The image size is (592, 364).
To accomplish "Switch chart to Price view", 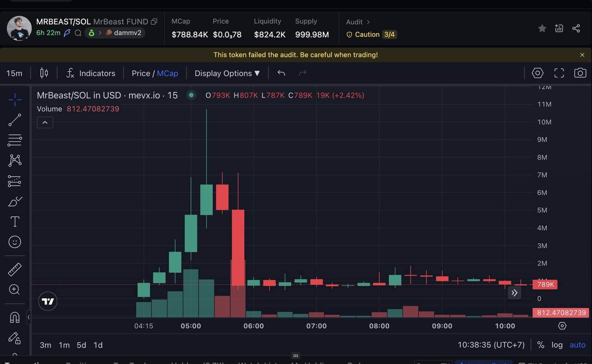I will (x=141, y=73).
